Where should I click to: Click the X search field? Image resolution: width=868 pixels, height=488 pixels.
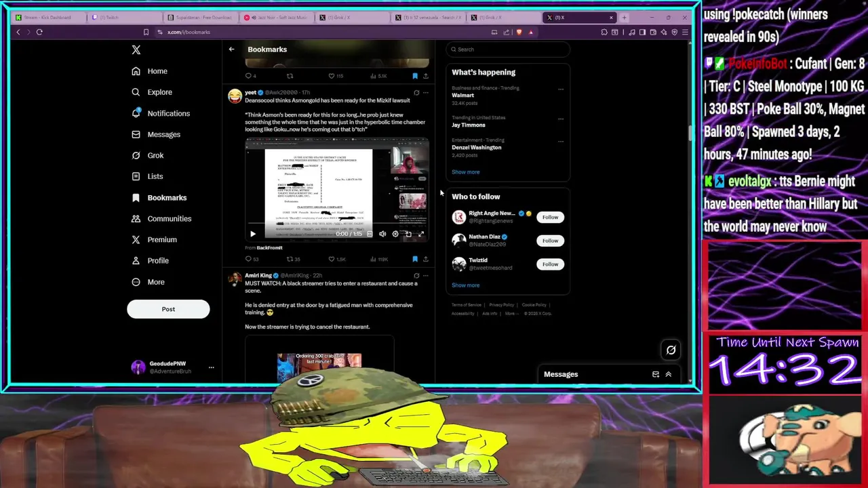click(x=509, y=49)
